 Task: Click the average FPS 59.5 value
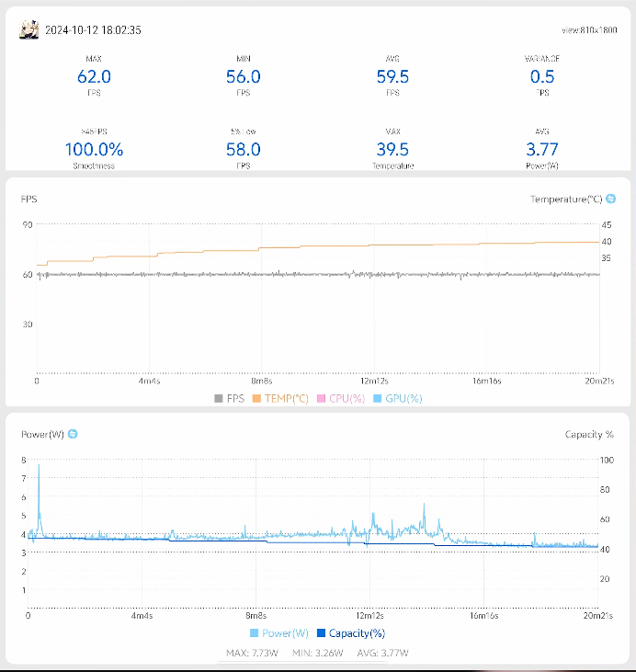[392, 77]
